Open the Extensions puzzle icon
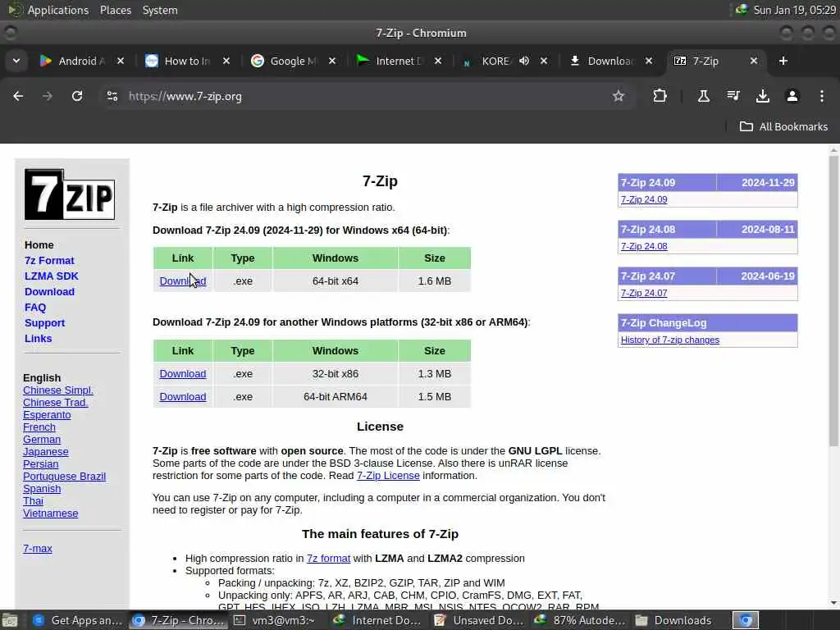The image size is (840, 630). click(660, 96)
